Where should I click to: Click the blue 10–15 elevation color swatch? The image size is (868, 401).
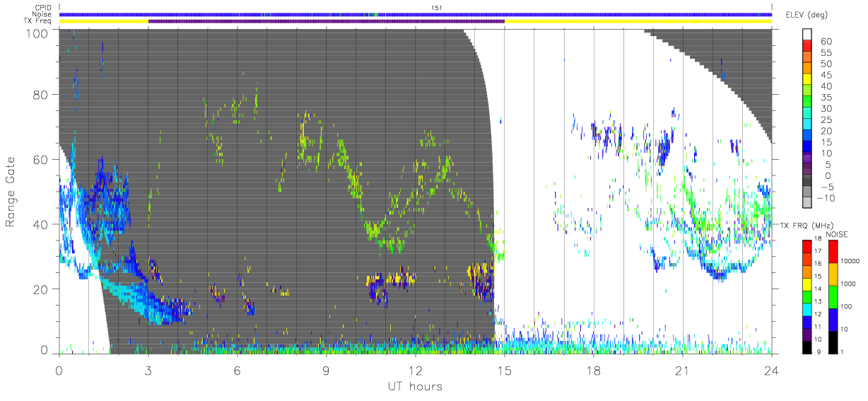point(808,148)
